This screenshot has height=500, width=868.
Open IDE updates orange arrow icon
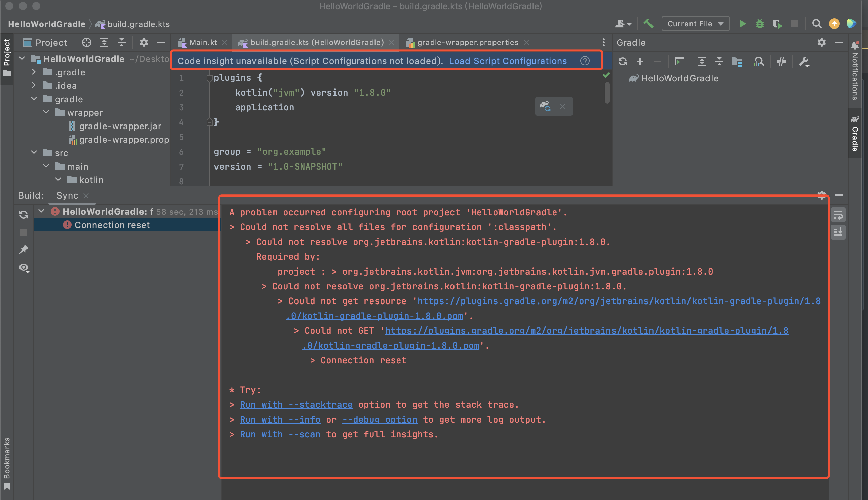pos(834,24)
